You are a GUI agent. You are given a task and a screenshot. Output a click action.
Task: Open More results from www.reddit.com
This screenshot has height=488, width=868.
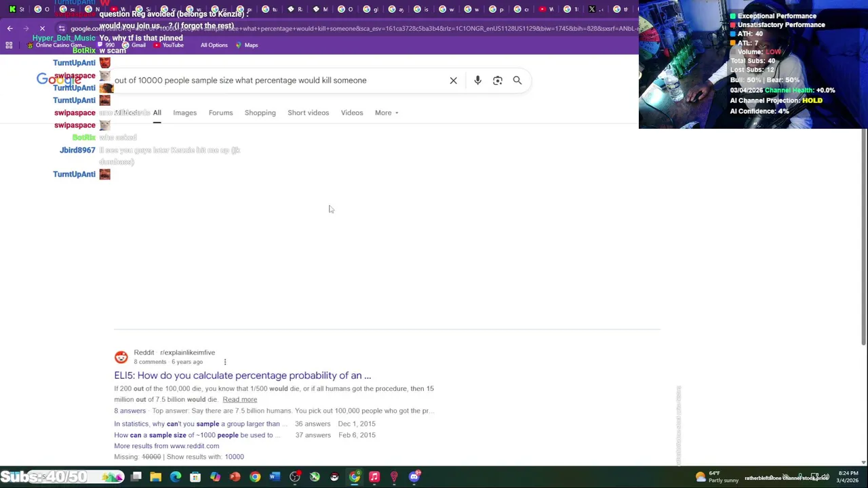166,446
